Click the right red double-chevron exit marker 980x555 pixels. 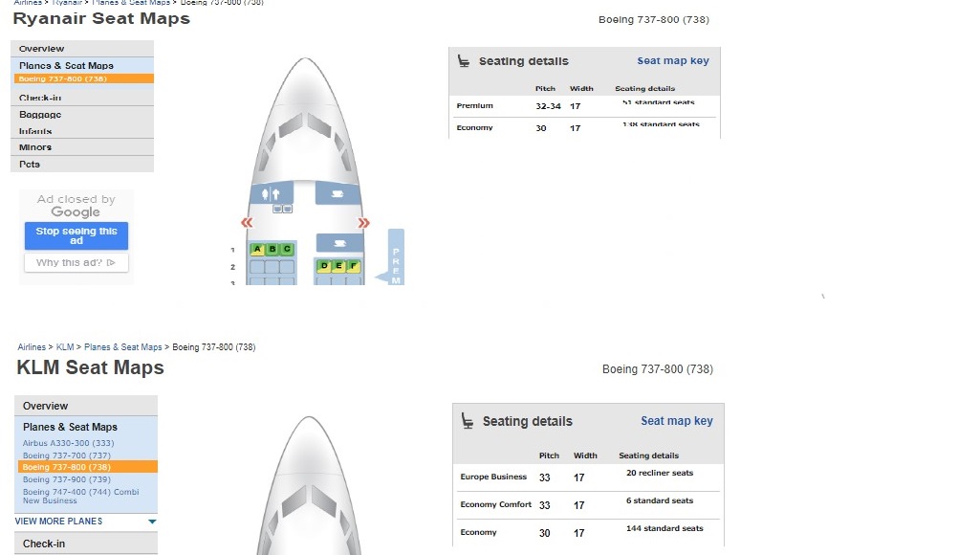point(363,223)
